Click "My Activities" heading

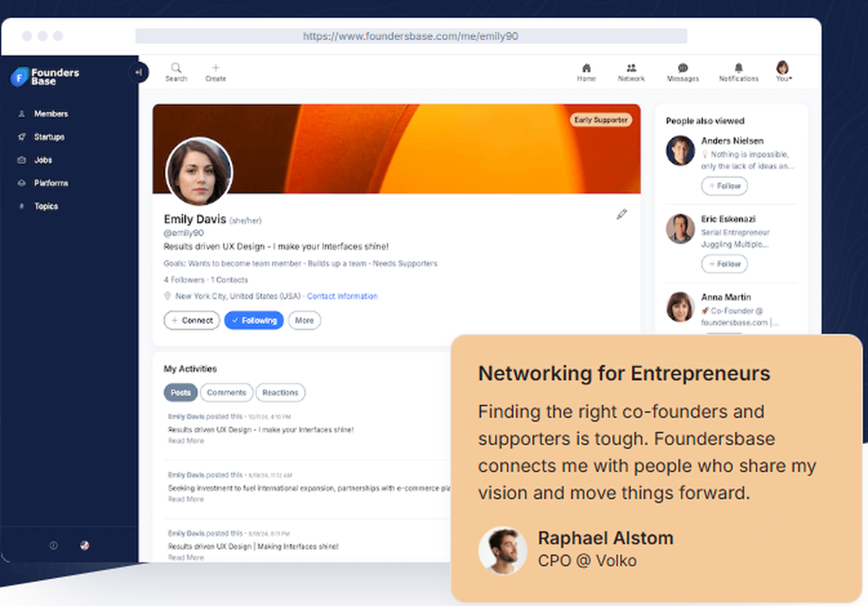pyautogui.click(x=190, y=369)
